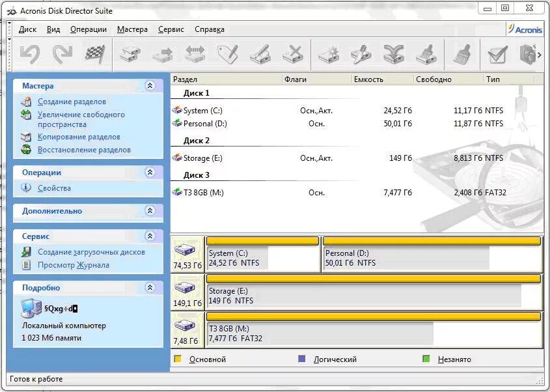Click the Восстановление разделов wizard icon
The width and height of the screenshot is (550, 392).
pyautogui.click(x=26, y=150)
